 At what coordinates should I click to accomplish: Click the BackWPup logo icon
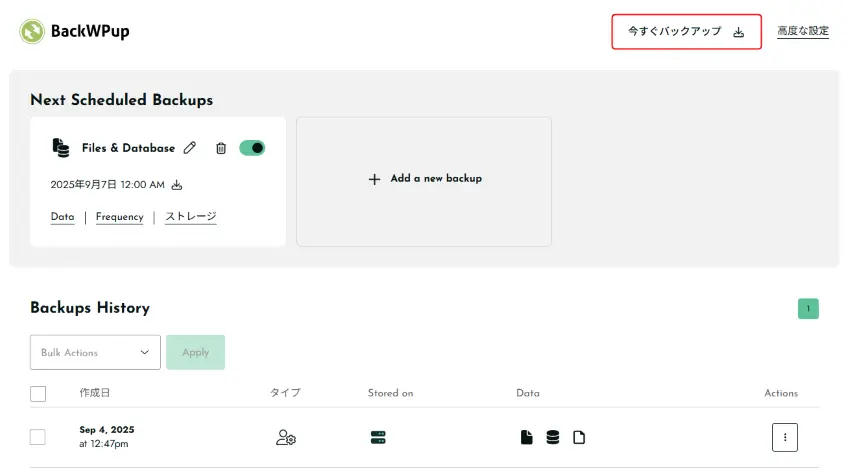click(32, 31)
